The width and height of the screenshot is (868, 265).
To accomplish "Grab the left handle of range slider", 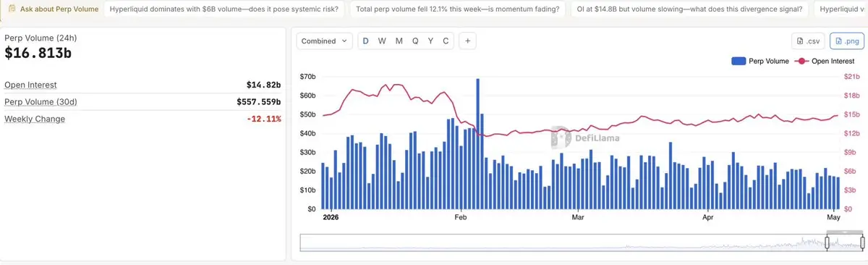I will [827, 242].
